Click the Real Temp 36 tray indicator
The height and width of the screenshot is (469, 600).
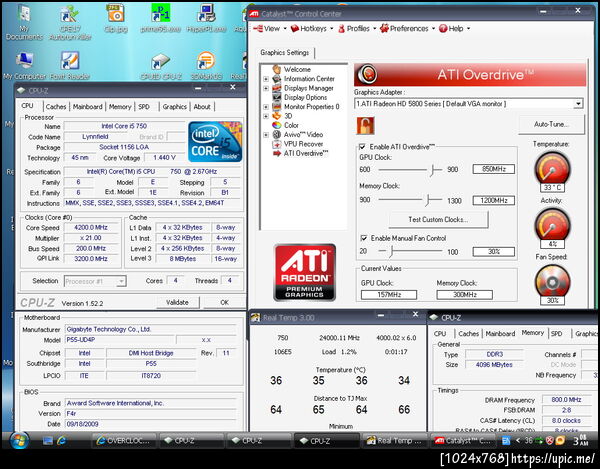528,441
